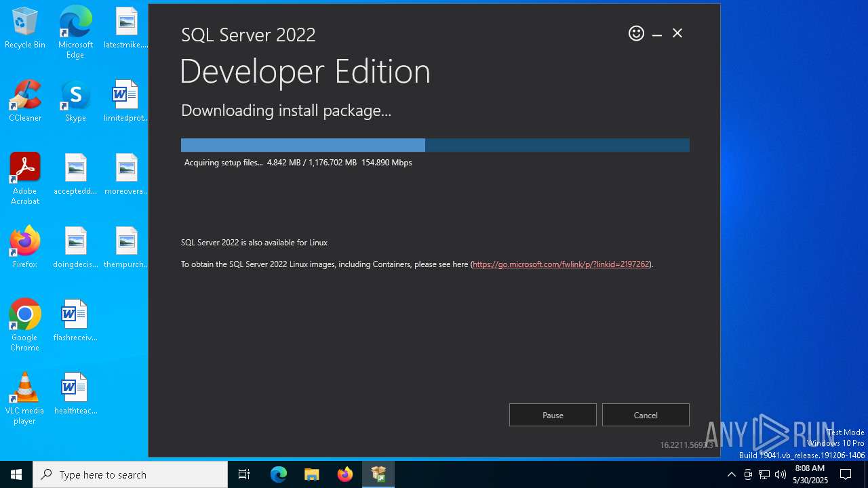This screenshot has width=868, height=488.
Task: Click the download progress bar
Action: coord(435,145)
